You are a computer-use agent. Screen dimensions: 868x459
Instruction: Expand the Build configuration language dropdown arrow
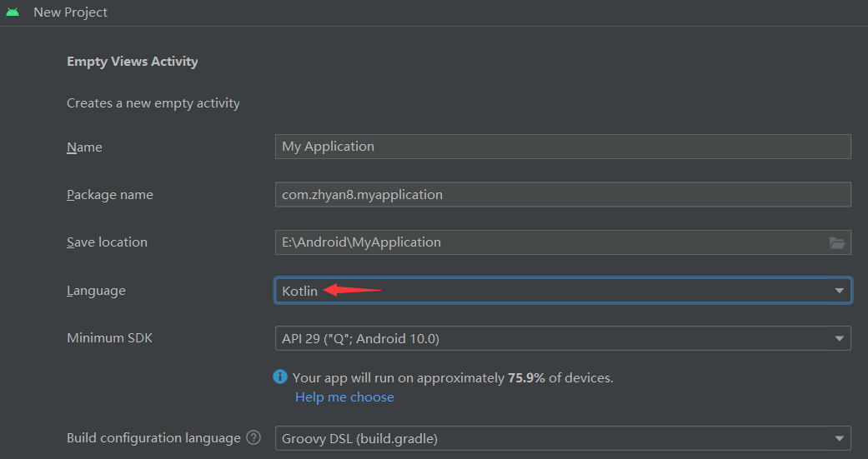(839, 438)
